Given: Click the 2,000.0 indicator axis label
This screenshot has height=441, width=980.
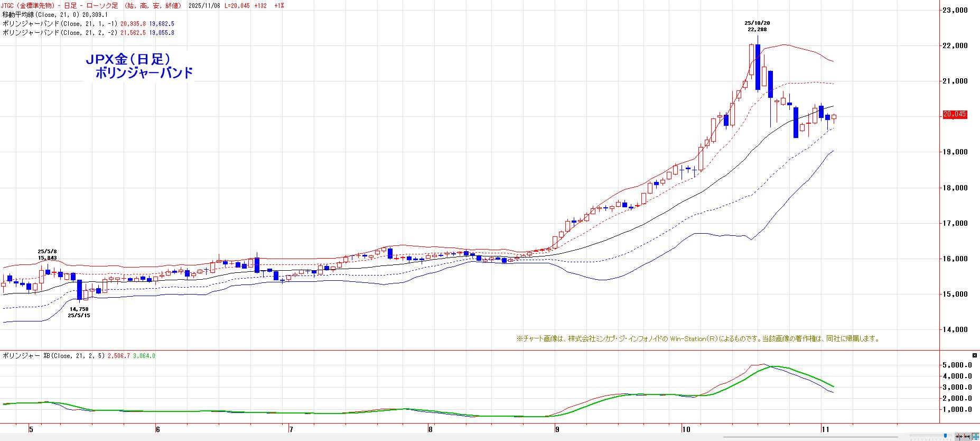Looking at the screenshot, I should pos(958,398).
